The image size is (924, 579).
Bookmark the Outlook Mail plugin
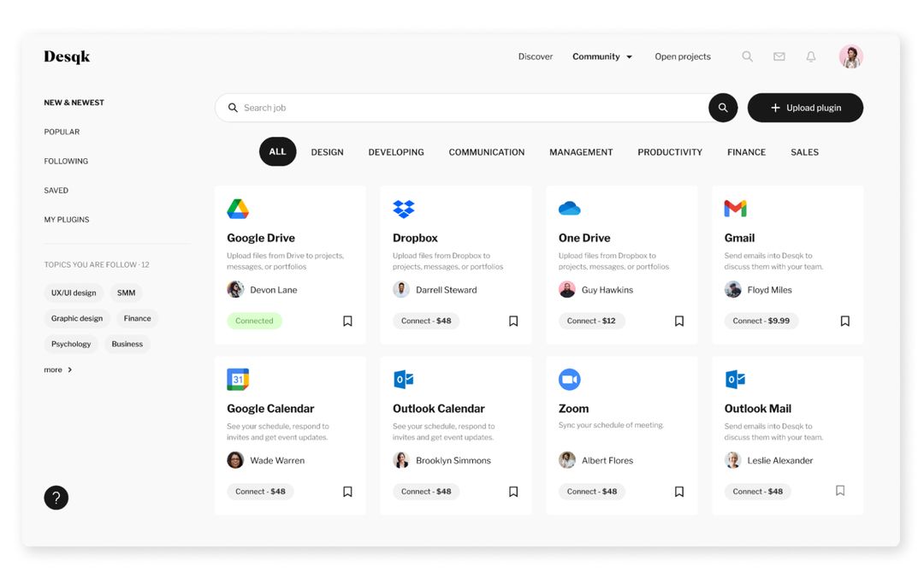[839, 490]
